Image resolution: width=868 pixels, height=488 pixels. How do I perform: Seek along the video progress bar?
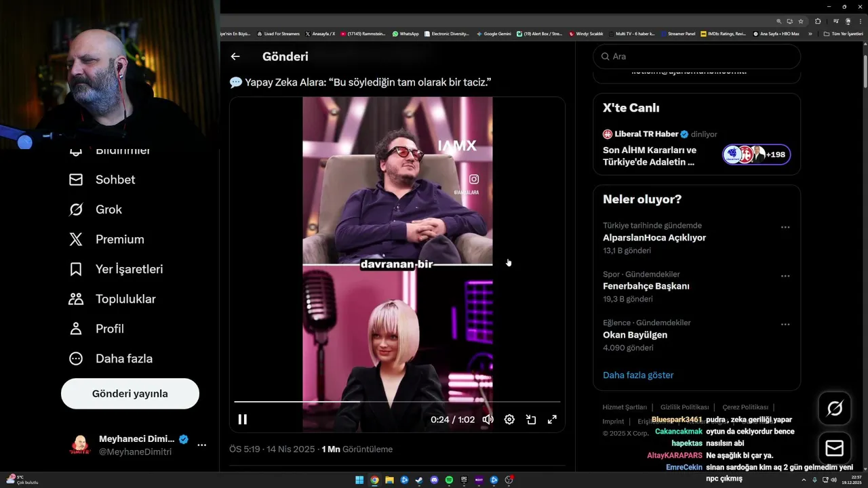click(x=397, y=402)
